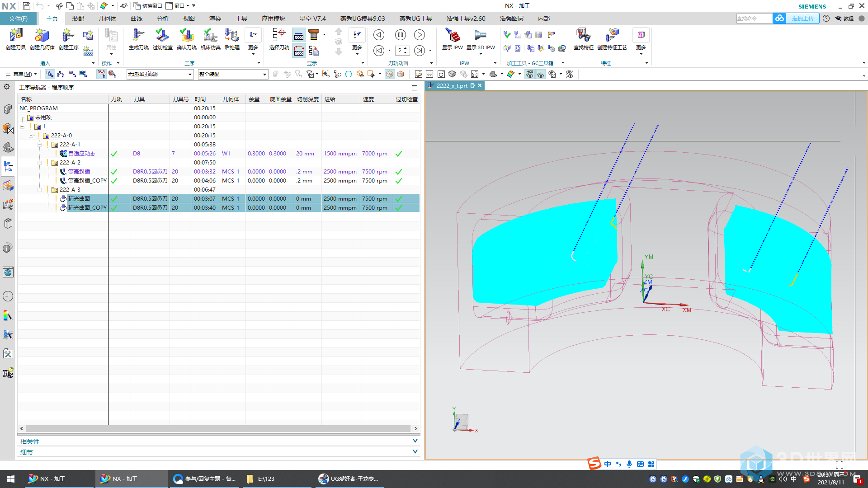Save the file via title bar icon
The height and width of the screenshot is (488, 868).
pyautogui.click(x=27, y=6)
